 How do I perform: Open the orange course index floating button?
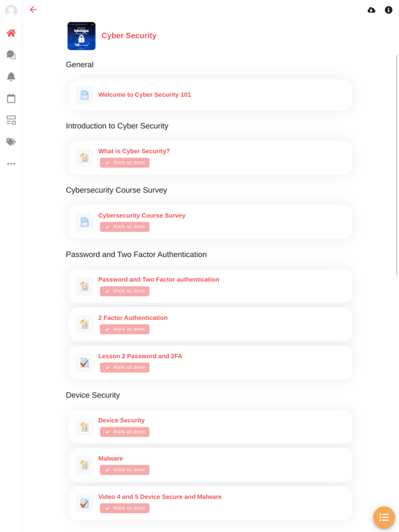[384, 517]
